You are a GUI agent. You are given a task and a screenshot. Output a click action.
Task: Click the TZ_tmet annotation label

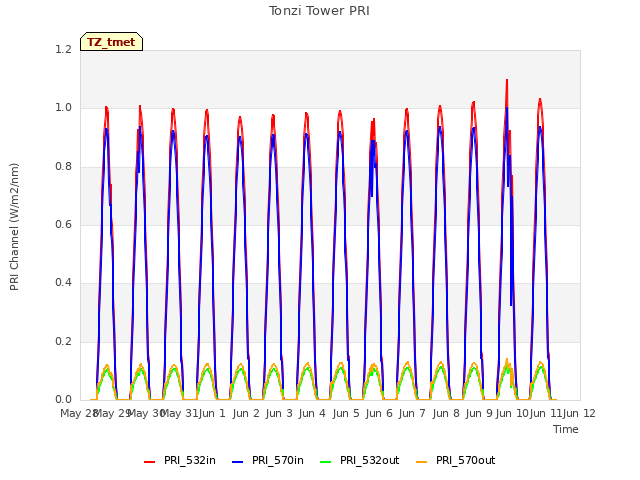coord(111,42)
